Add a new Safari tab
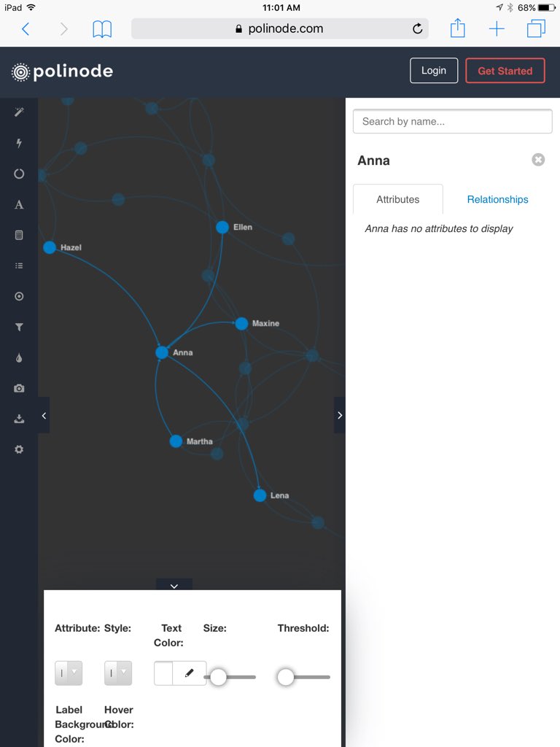 coord(497,29)
